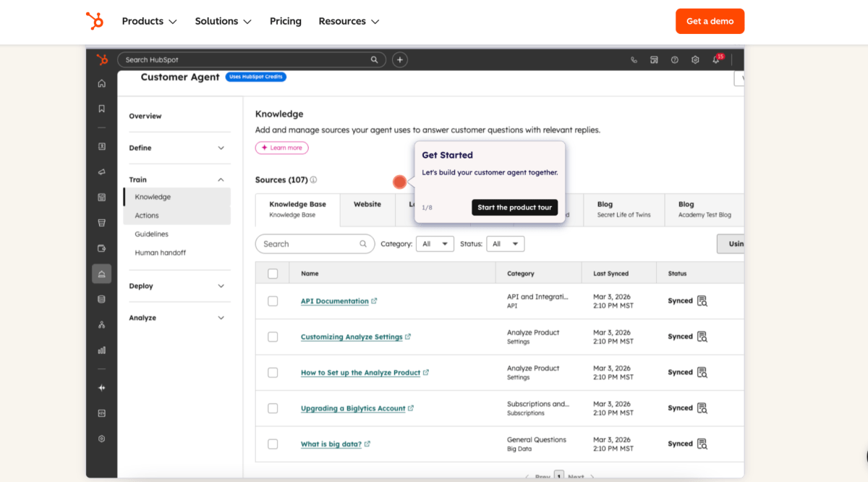Viewport: 868px width, 482px height.
Task: Open the CRM contacts icon in sidebar
Action: 101,146
